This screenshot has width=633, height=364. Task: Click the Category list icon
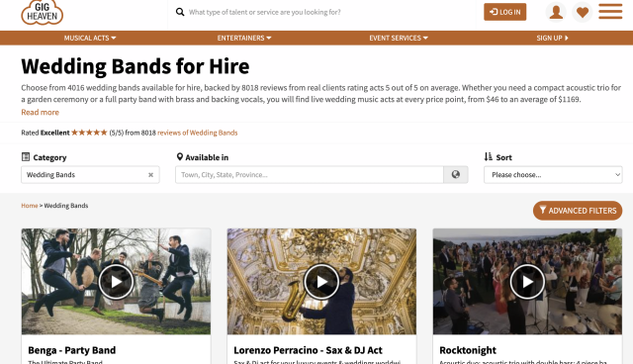pos(26,157)
